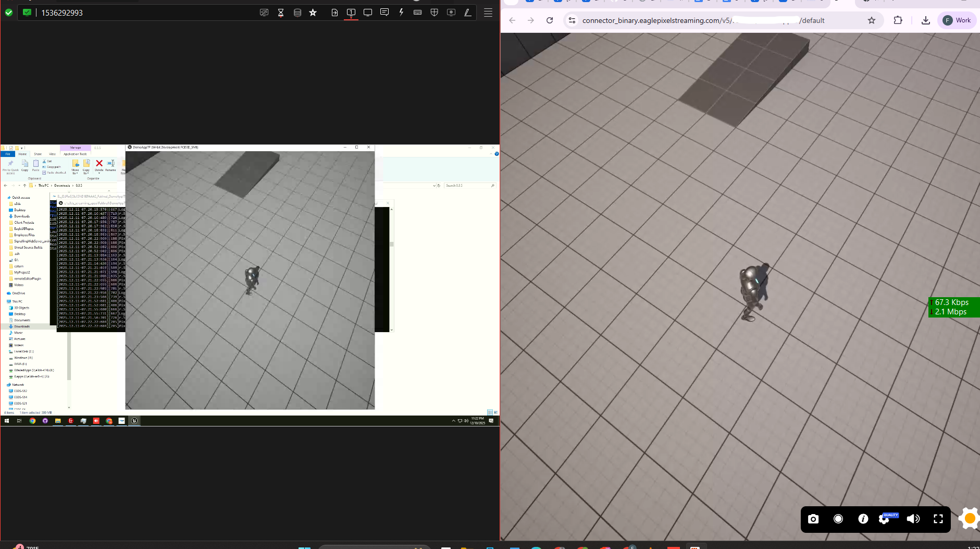Open display settings monitor icon
The height and width of the screenshot is (549, 980).
tap(368, 13)
